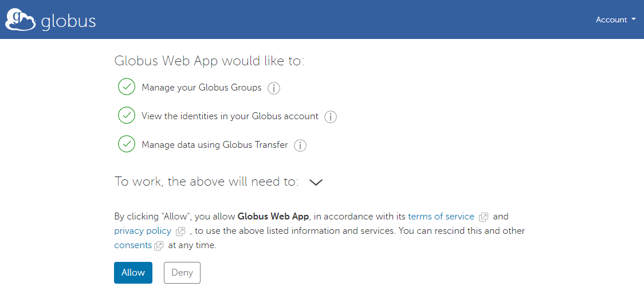The image size is (644, 306).
Task: Open the consents link
Action: click(133, 245)
